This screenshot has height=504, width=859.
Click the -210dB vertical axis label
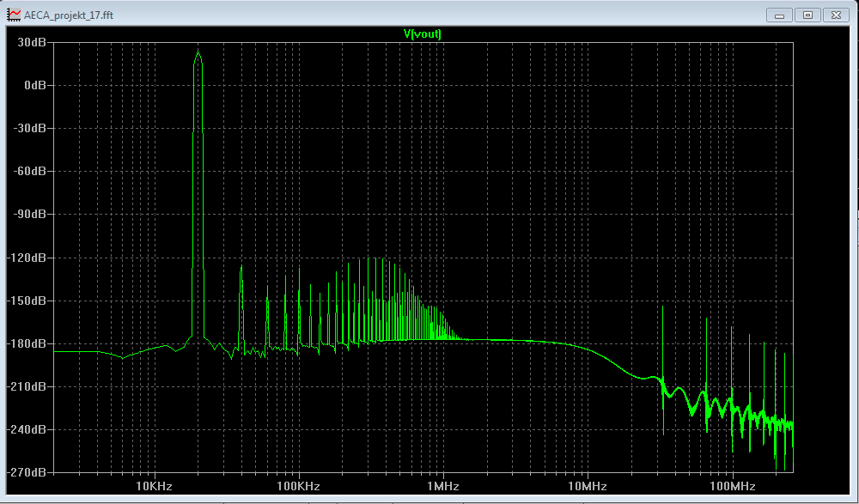(27, 386)
